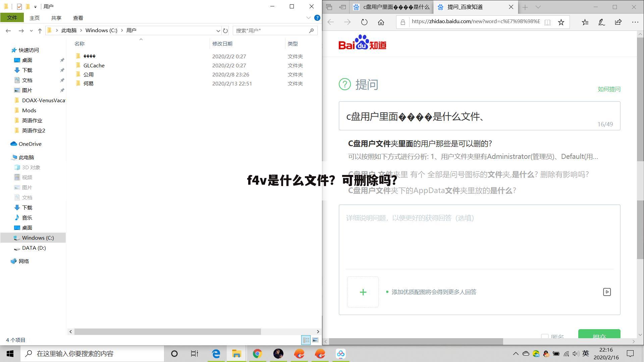
Task: Click the Edge page vertical scrollbar
Action: (640, 147)
